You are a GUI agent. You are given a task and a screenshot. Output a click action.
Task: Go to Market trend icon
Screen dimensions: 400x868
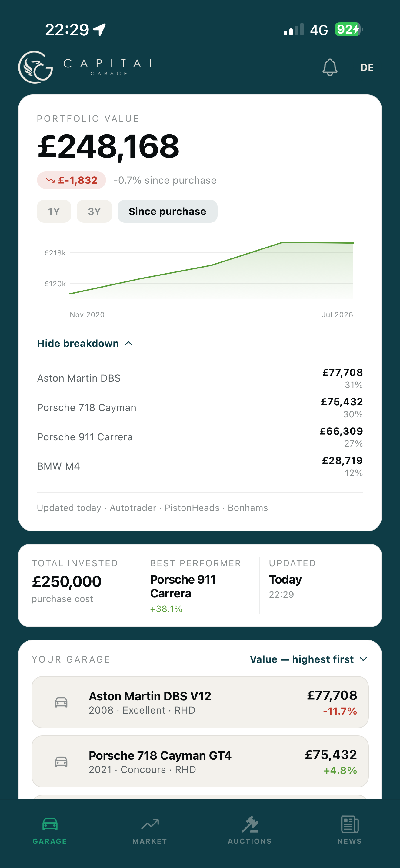150,824
